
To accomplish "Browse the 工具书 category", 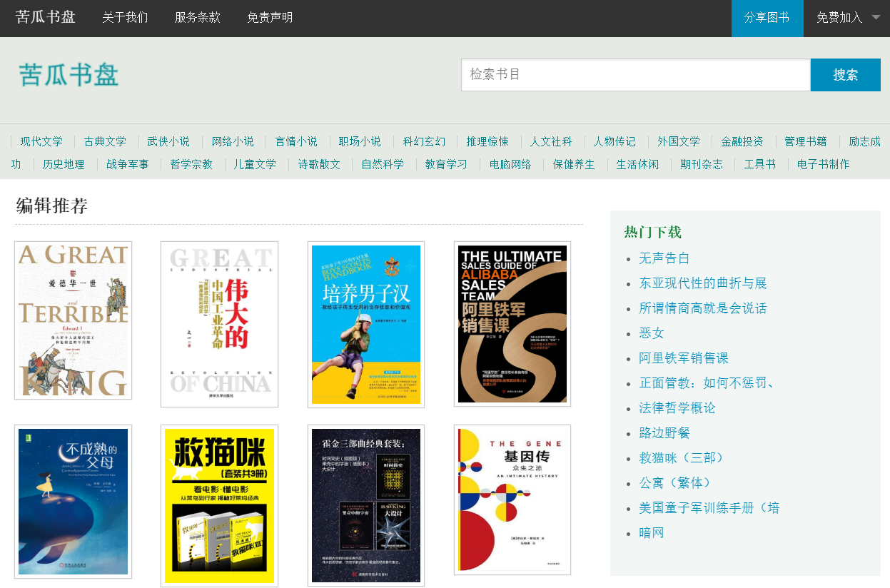I will click(x=759, y=164).
